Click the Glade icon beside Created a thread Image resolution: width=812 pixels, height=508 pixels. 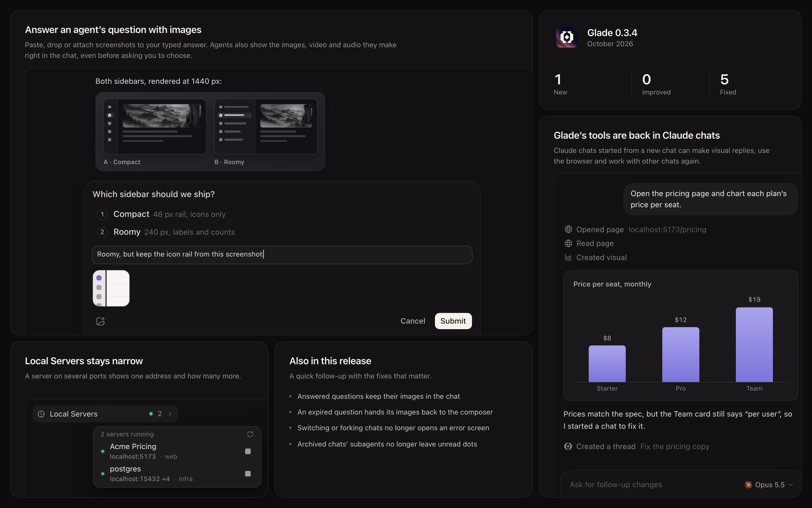coord(568,447)
